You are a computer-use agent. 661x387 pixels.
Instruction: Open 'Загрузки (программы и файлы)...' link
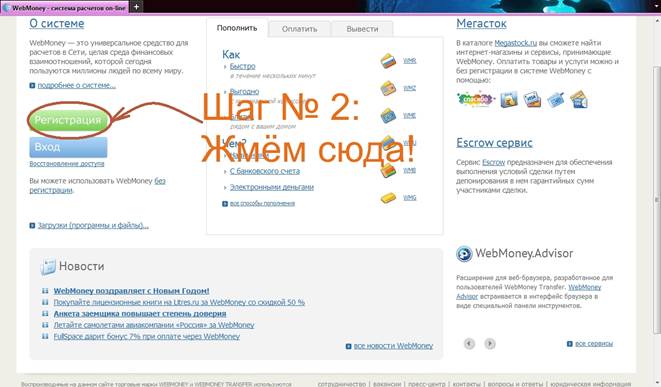93,226
